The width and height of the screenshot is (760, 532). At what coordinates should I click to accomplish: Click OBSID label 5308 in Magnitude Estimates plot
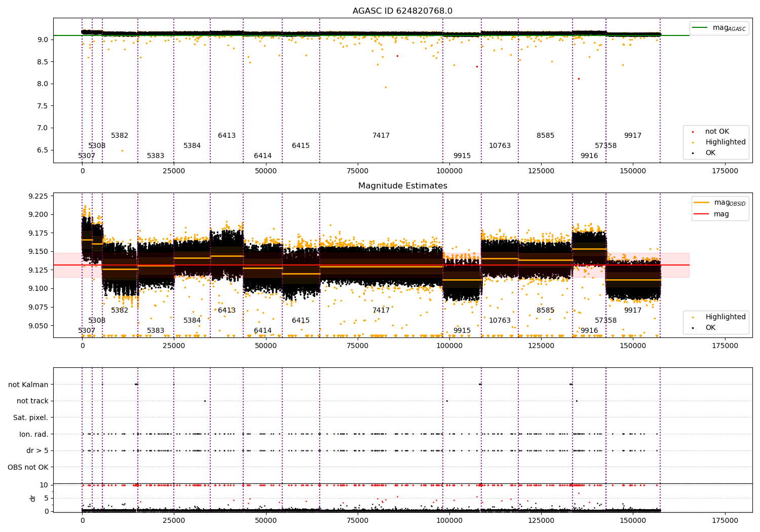[97, 321]
